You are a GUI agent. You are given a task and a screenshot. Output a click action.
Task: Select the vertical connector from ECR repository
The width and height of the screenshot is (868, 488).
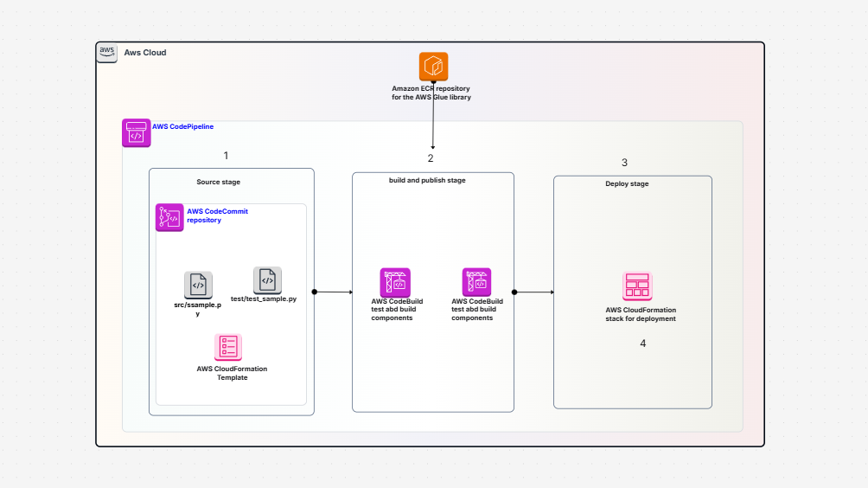pyautogui.click(x=433, y=115)
